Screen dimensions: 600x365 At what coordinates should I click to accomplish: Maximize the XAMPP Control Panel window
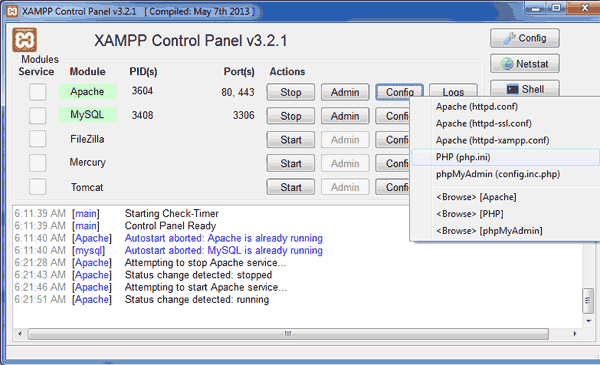click(x=556, y=8)
